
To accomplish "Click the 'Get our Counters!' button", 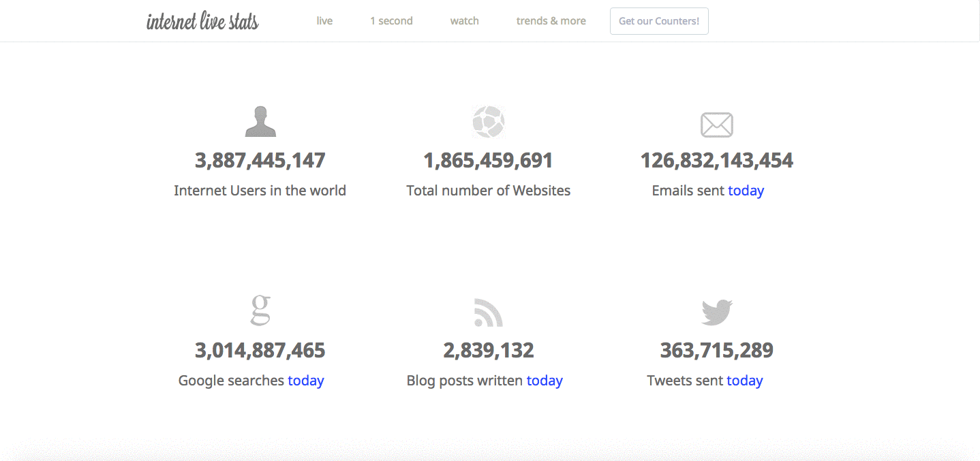I will (x=659, y=21).
